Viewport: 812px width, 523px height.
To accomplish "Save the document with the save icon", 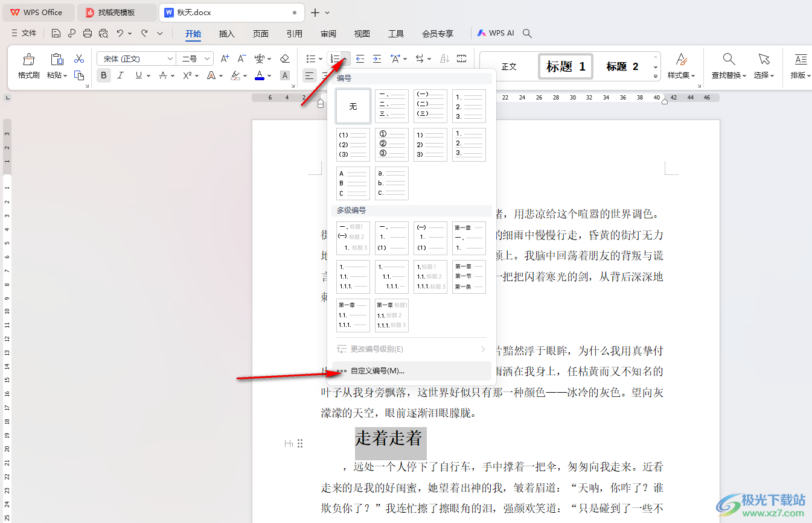I will [x=56, y=33].
